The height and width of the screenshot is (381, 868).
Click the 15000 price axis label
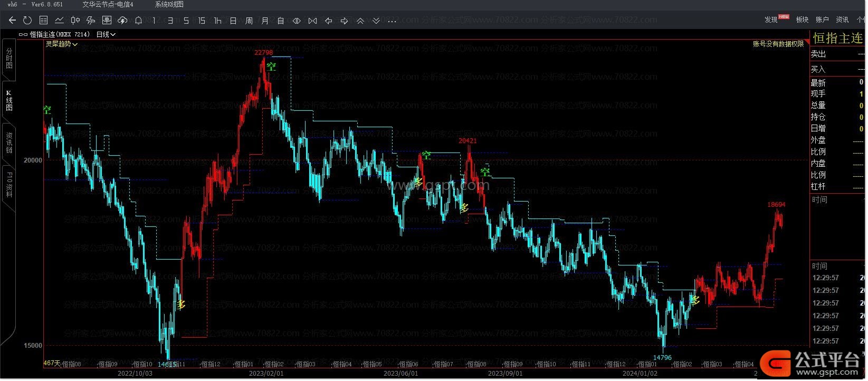click(33, 346)
